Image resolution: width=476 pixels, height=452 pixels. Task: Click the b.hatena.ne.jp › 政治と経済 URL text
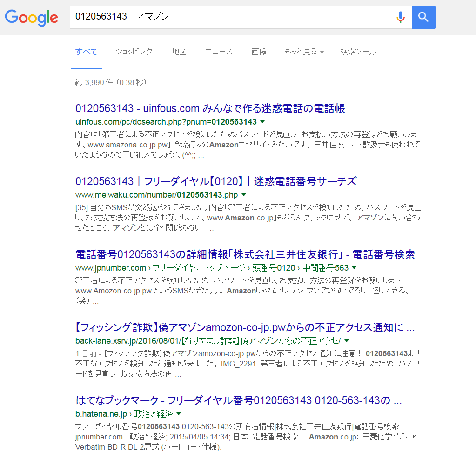tap(124, 414)
